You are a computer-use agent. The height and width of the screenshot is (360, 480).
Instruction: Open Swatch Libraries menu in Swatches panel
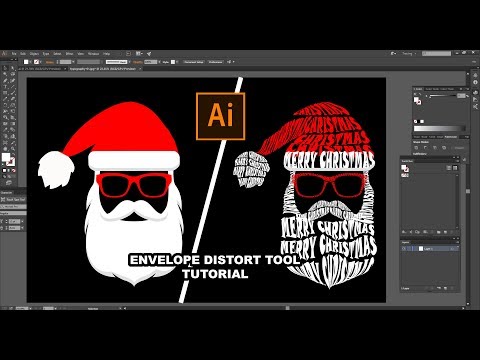click(404, 232)
